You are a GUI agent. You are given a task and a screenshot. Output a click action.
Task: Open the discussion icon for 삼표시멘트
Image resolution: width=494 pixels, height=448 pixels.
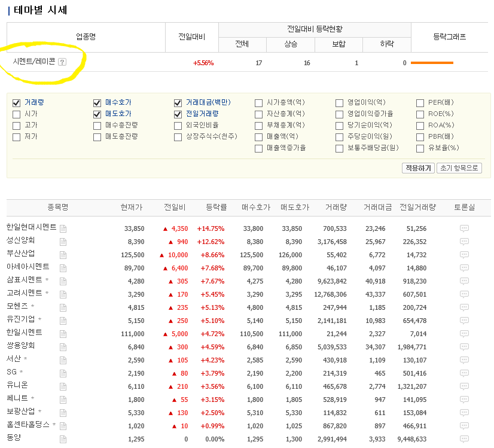coord(464,281)
